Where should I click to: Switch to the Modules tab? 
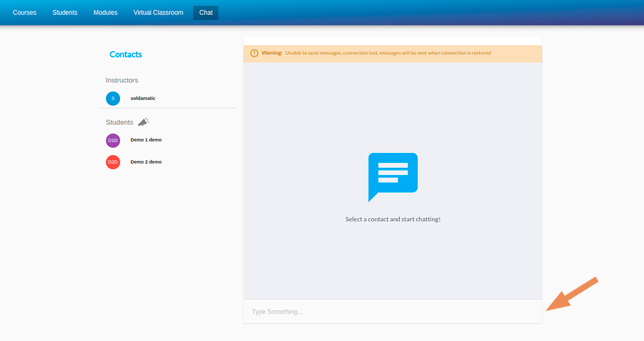(x=105, y=13)
